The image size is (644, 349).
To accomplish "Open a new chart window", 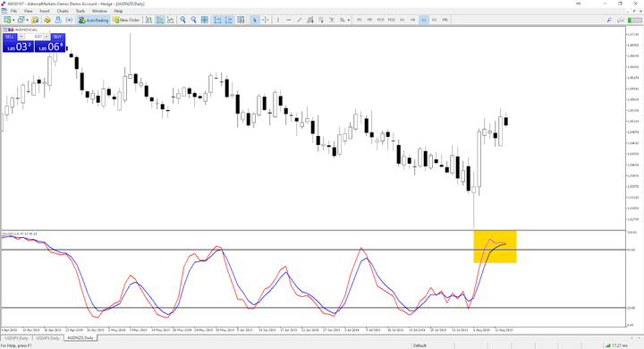I will click(x=7, y=20).
